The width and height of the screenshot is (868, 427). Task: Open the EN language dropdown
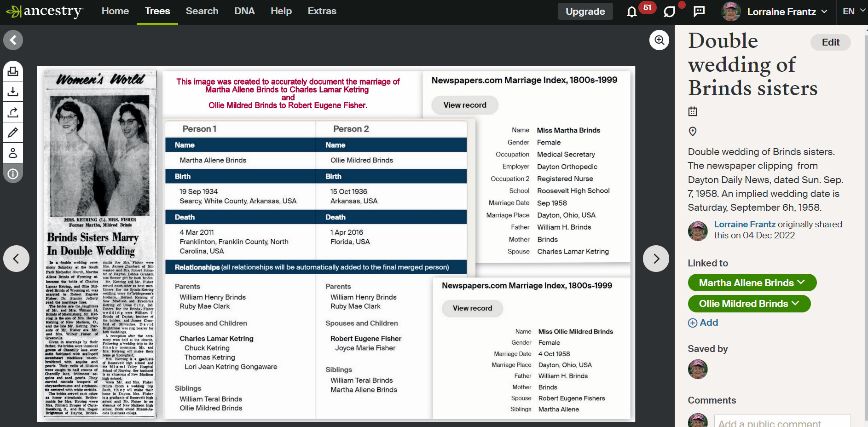coord(853,12)
